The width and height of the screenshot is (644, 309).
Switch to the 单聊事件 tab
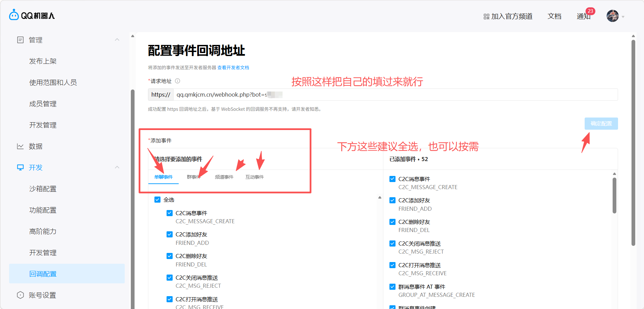(x=164, y=177)
